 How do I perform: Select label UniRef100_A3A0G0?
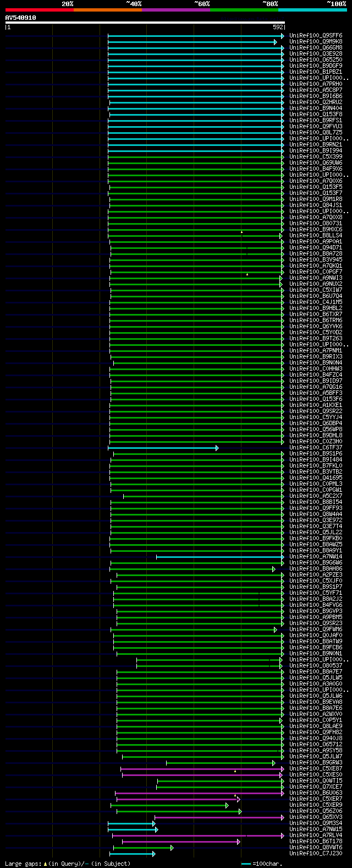[315, 684]
